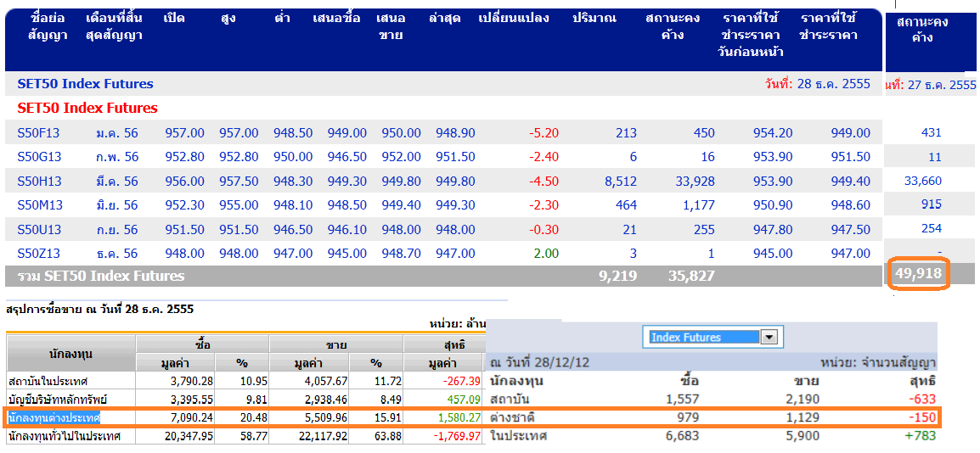Click the red SET50 Index Futures subheading
The width and height of the screenshot is (980, 453).
pyautogui.click(x=87, y=108)
